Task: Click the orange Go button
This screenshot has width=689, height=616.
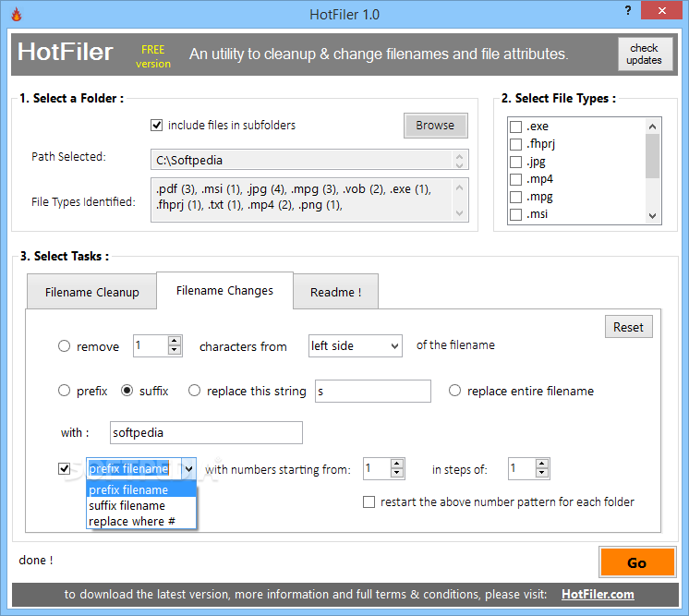Action: (637, 562)
